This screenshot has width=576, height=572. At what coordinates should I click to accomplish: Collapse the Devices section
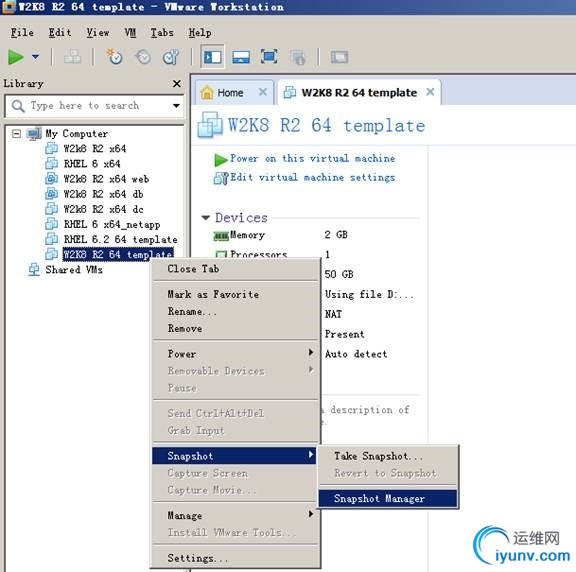(206, 218)
